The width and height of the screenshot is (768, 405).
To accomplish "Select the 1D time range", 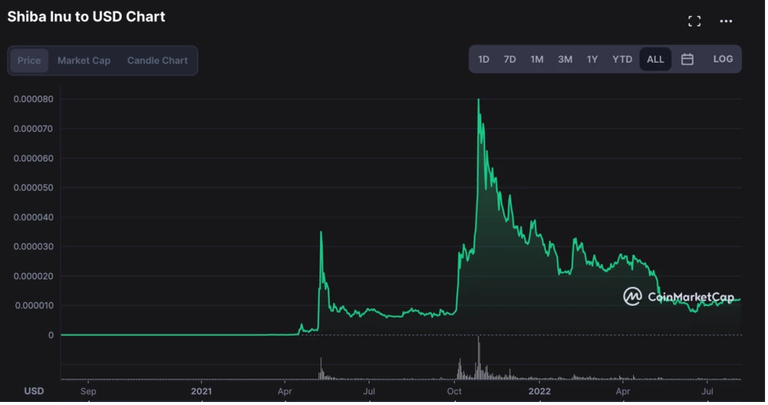I will pos(483,59).
